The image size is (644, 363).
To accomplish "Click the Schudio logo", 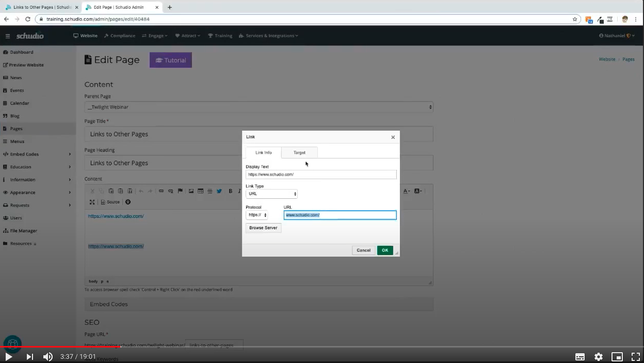I will pos(30,36).
